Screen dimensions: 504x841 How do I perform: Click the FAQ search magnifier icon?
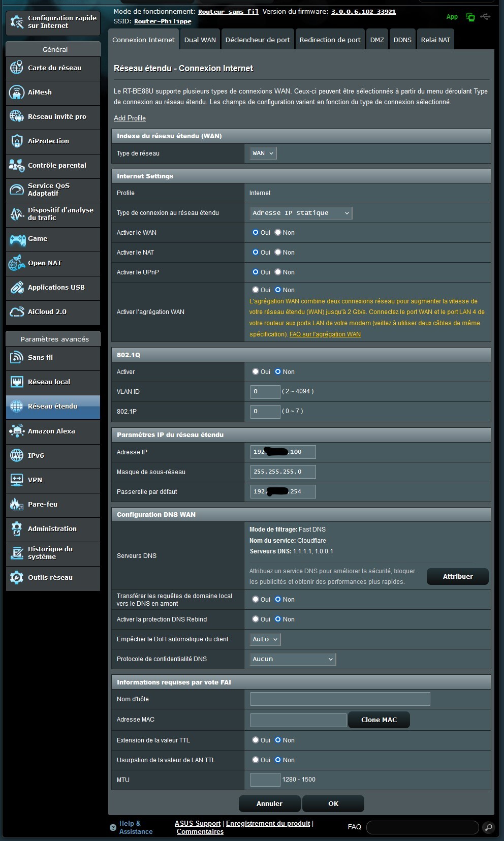pyautogui.click(x=488, y=827)
